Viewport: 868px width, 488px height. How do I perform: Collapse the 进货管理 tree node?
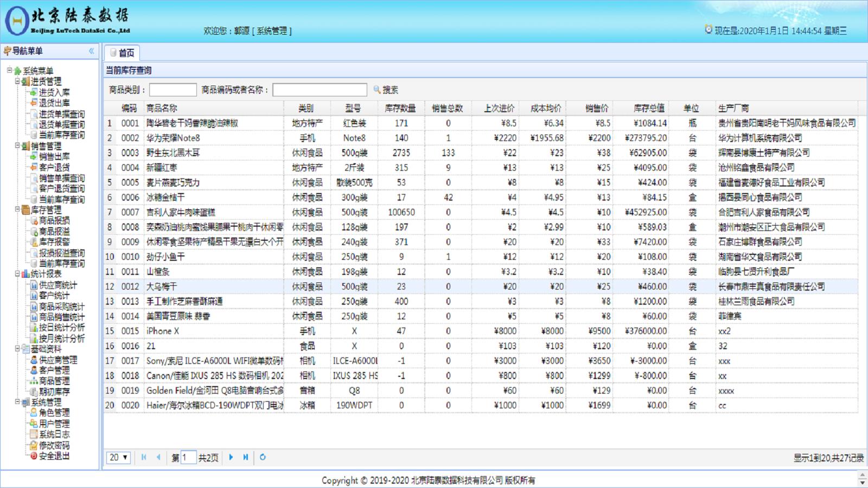[17, 81]
